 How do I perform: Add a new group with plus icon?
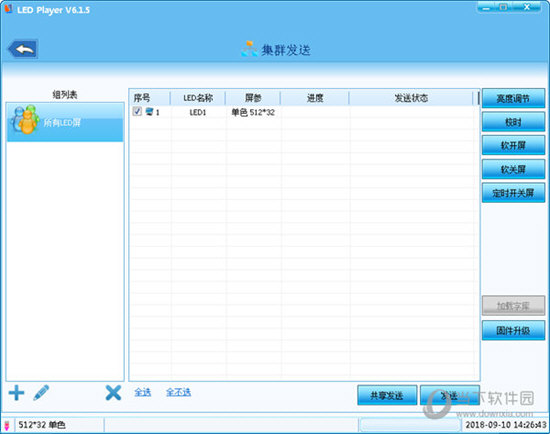(x=16, y=393)
